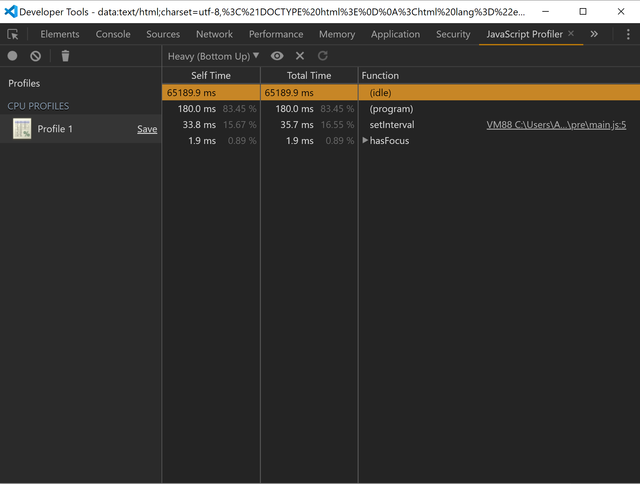The width and height of the screenshot is (640, 484).
Task: Click the VS Code logo in the title bar
Action: point(11,11)
